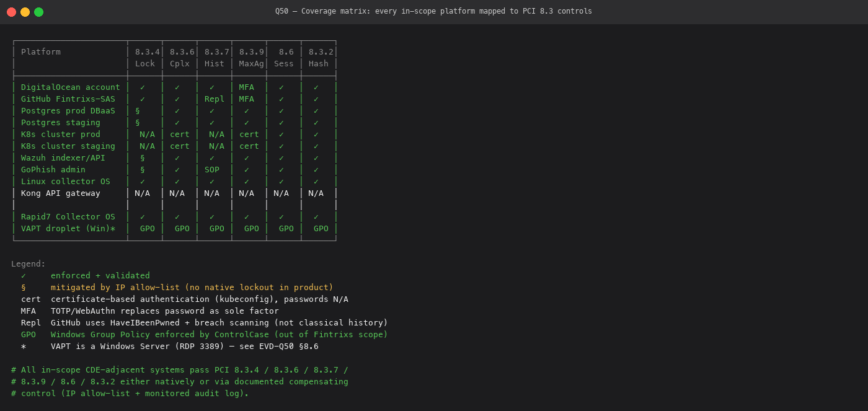Click the 'Hash' subheader
The height and width of the screenshot is (411, 868).
319,64
